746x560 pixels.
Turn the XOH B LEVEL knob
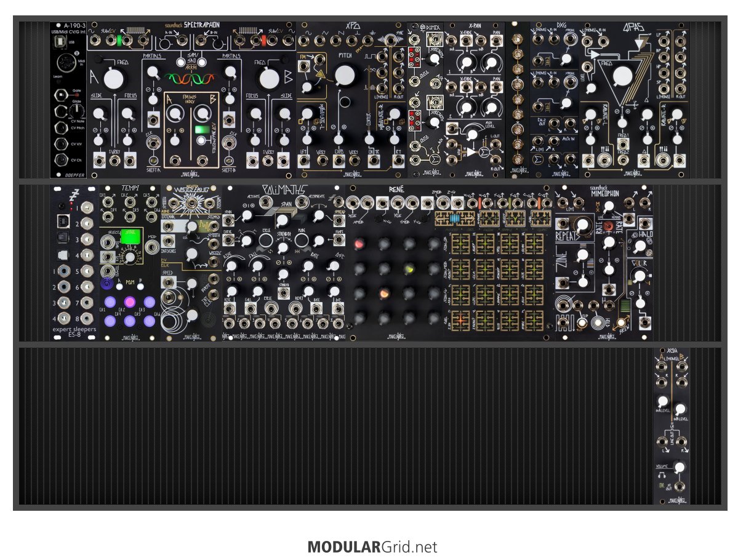pos(680,409)
